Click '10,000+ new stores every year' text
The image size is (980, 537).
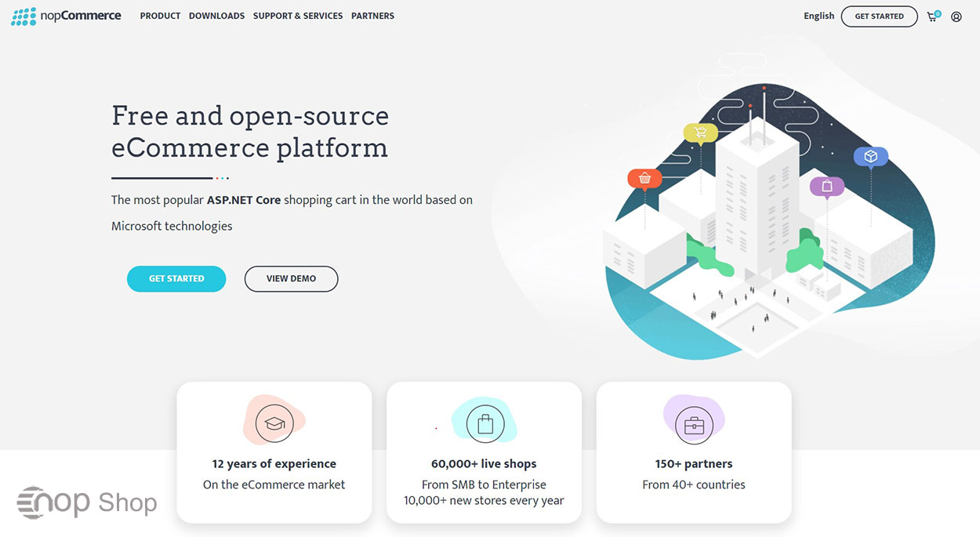coord(484,500)
